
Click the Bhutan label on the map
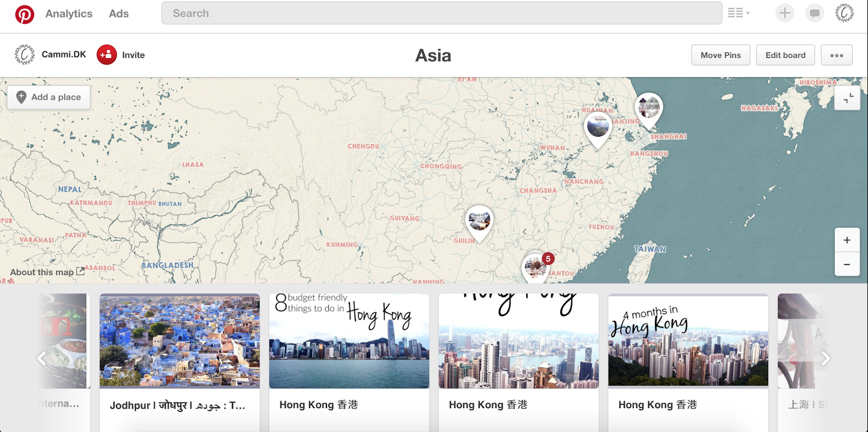pyautogui.click(x=170, y=204)
